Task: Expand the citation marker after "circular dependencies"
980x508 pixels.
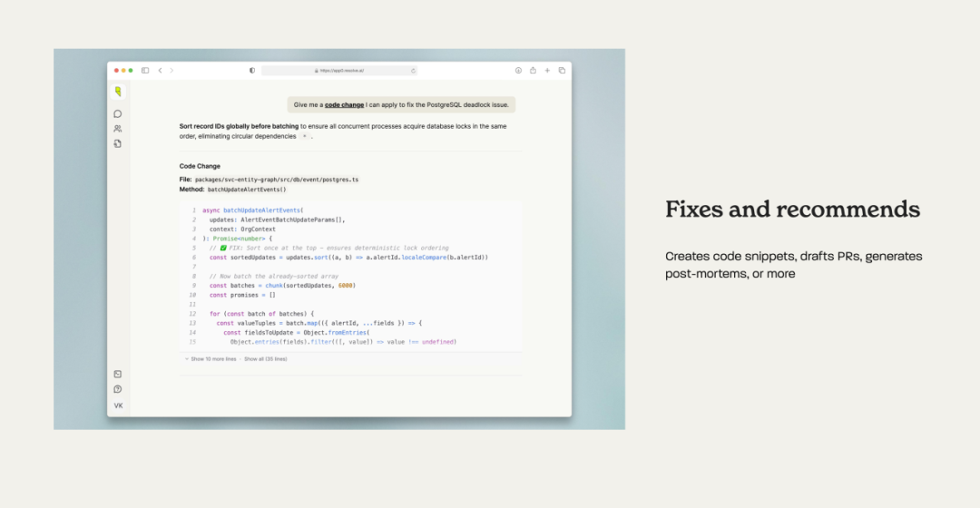Action: click(x=304, y=136)
